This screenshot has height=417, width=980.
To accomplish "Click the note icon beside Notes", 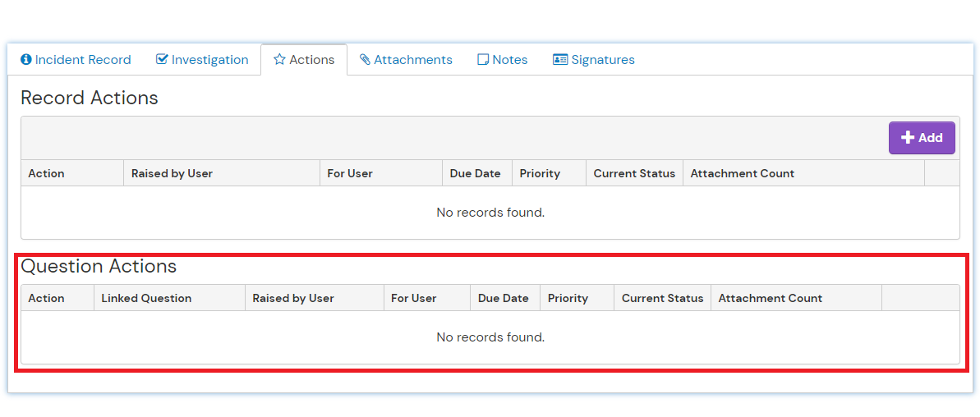I will click(x=483, y=60).
